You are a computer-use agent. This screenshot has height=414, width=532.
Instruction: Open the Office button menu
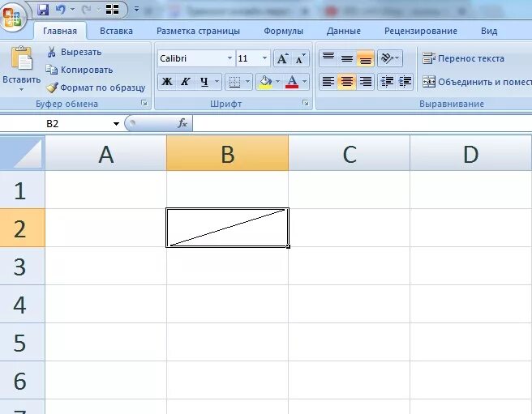12,16
